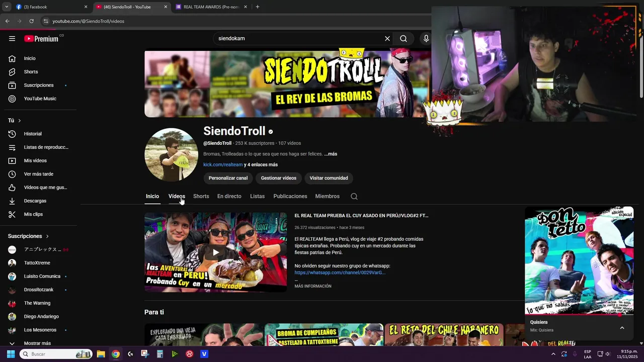The image size is (644, 362).
Task: Switch to the En directo tab
Action: pyautogui.click(x=229, y=197)
